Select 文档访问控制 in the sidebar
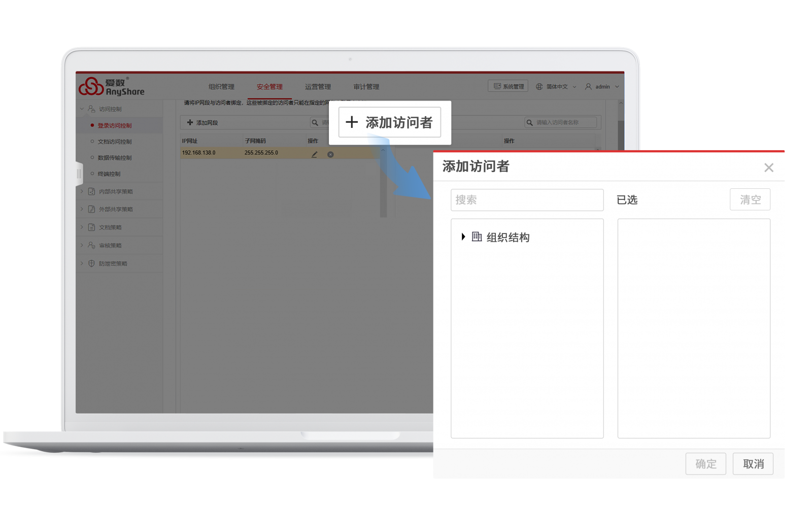 point(115,142)
